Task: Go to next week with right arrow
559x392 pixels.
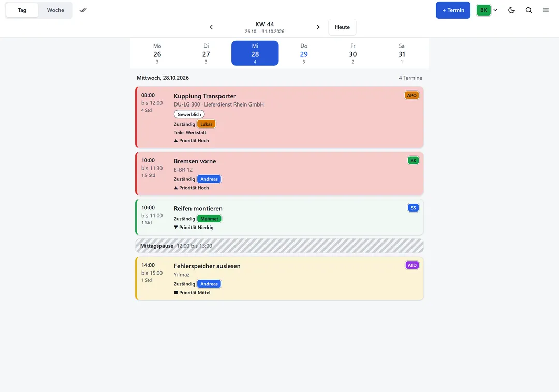Action: (318, 27)
